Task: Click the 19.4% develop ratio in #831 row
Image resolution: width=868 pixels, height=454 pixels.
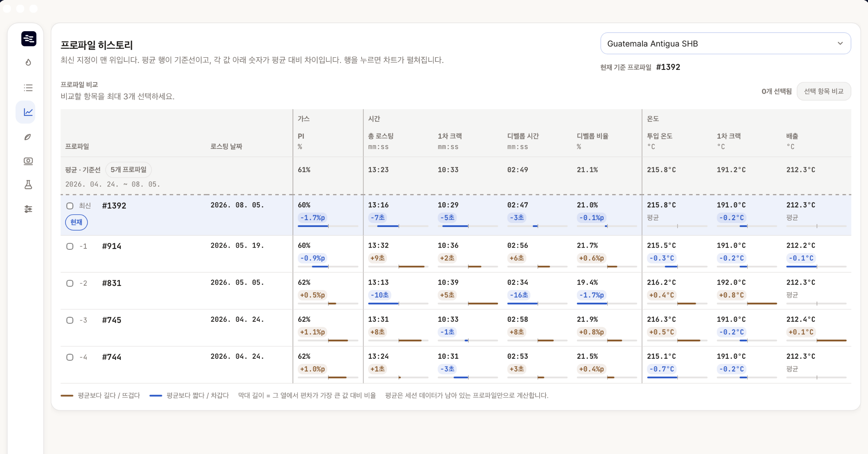Action: pyautogui.click(x=587, y=282)
